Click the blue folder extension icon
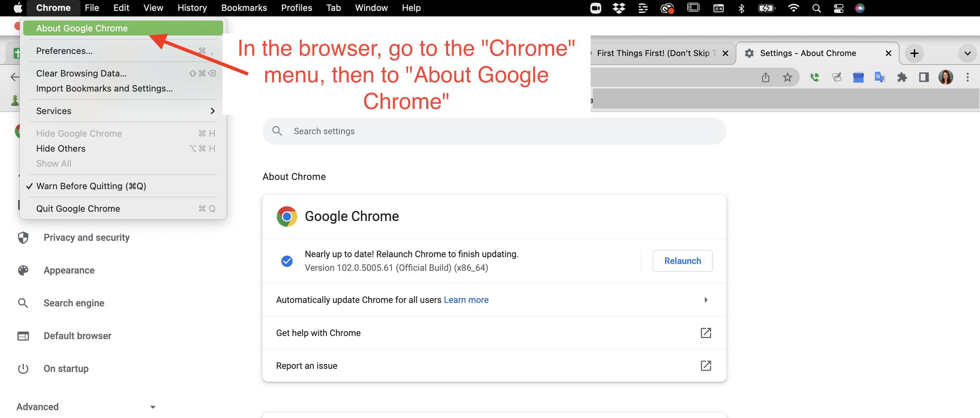This screenshot has width=980, height=418. pyautogui.click(x=858, y=77)
